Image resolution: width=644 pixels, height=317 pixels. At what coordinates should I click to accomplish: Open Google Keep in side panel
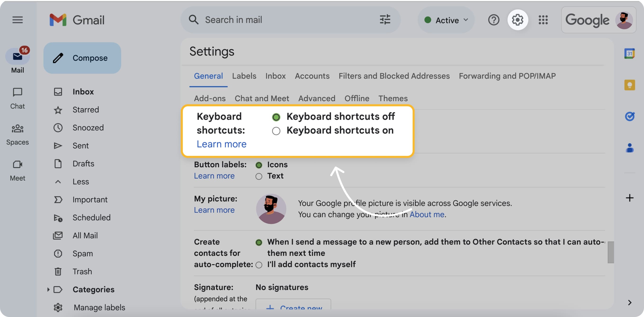coord(630,85)
